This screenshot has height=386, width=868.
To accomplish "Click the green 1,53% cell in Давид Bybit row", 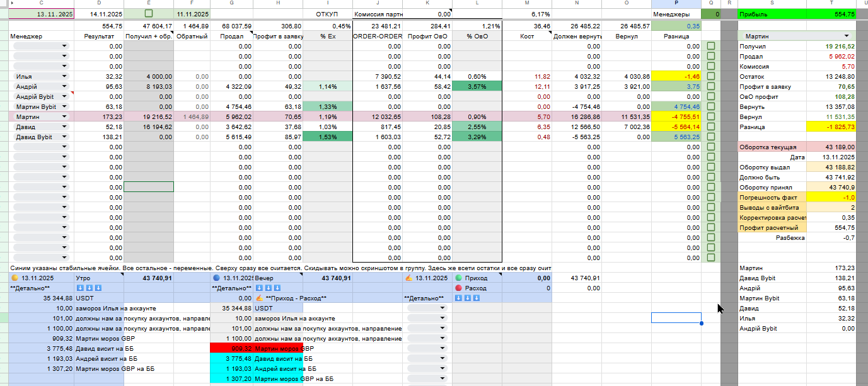I will 327,137.
